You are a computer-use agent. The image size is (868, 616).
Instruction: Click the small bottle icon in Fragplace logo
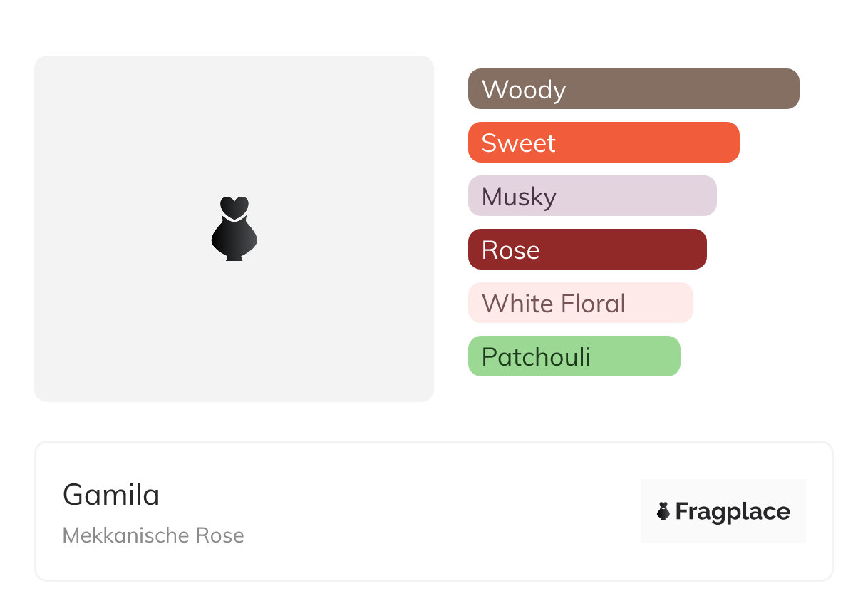[x=663, y=511]
